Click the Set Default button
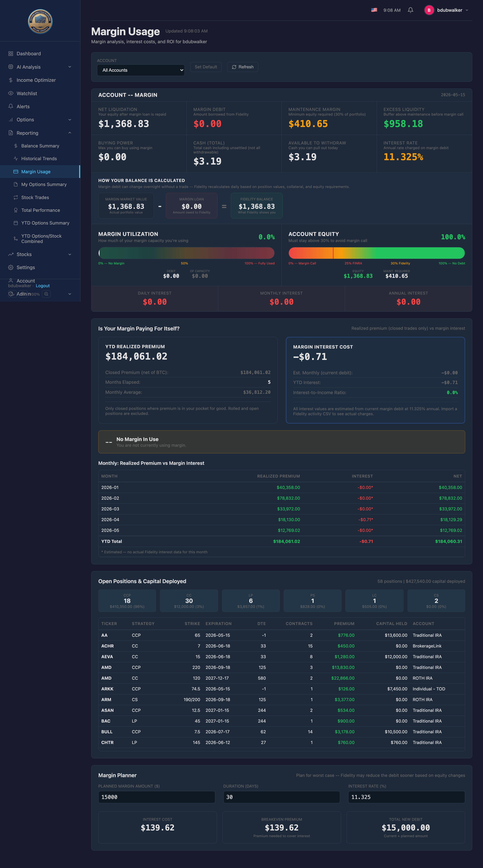 click(x=206, y=67)
